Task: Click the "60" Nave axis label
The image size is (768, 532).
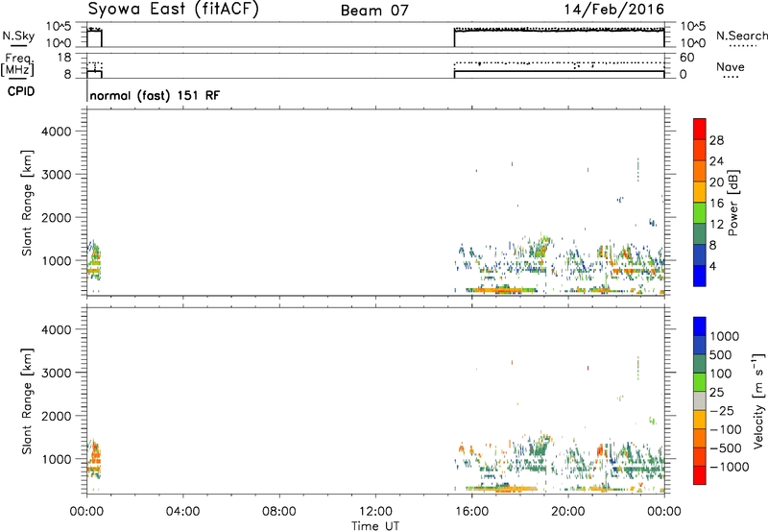Action: tap(686, 58)
